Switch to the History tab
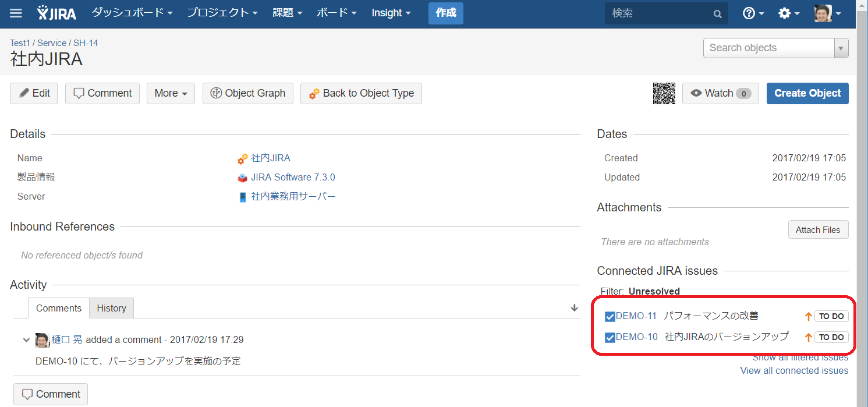This screenshot has width=868, height=407. click(111, 309)
